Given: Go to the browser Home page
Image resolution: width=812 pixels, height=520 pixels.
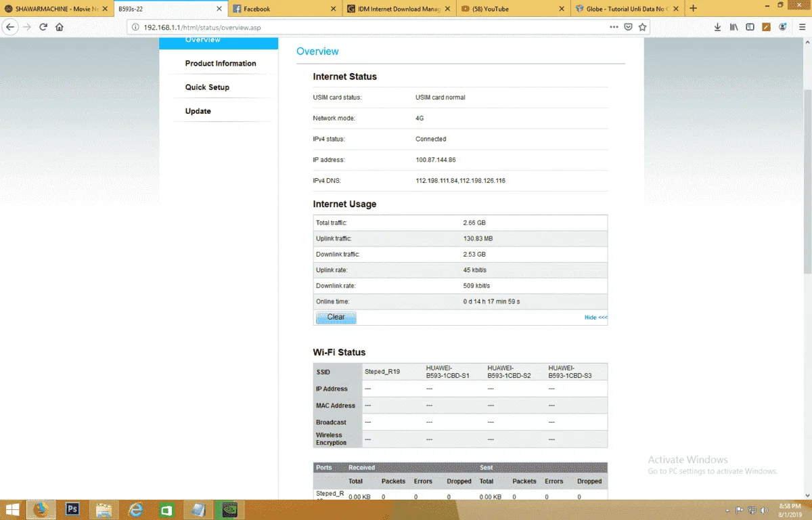Looking at the screenshot, I should tap(60, 27).
